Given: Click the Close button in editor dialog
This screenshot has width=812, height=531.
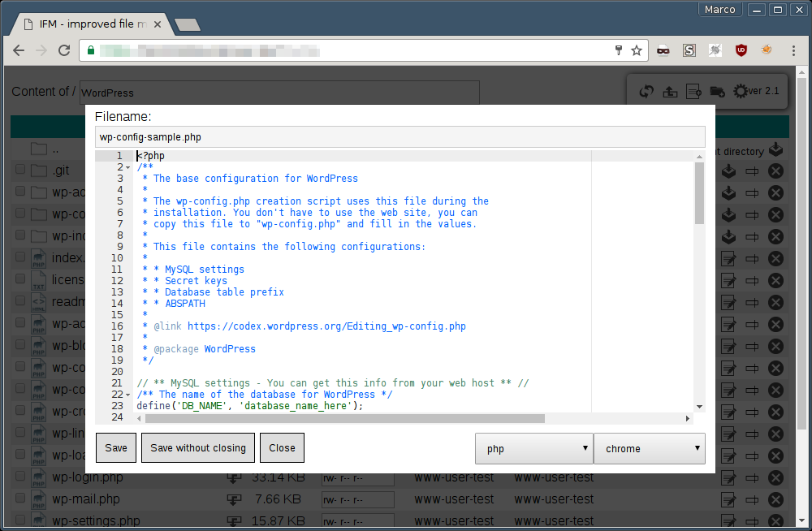Looking at the screenshot, I should [x=282, y=447].
